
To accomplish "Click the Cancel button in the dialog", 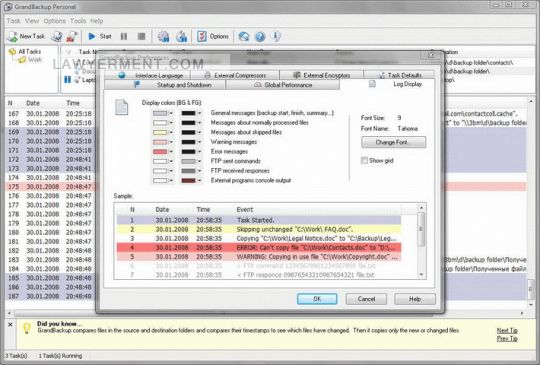I will [x=366, y=299].
